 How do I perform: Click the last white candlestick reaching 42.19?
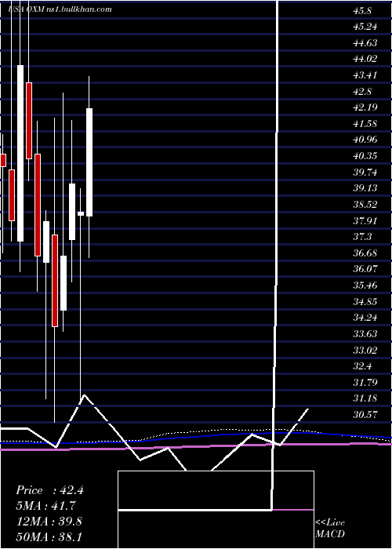[89, 162]
